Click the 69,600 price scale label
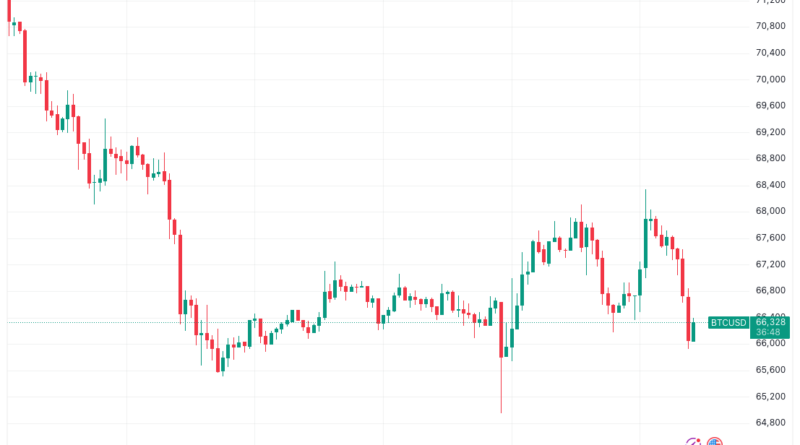800x445 pixels. [x=770, y=105]
